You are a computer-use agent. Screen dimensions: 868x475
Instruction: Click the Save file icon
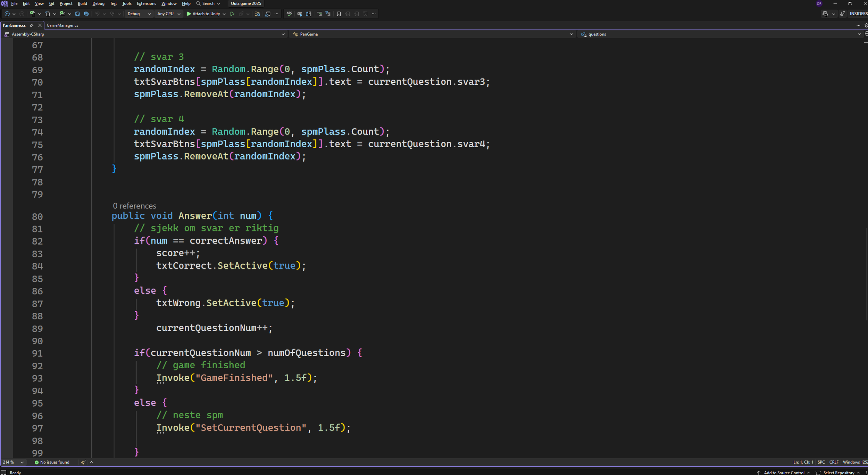pos(77,14)
